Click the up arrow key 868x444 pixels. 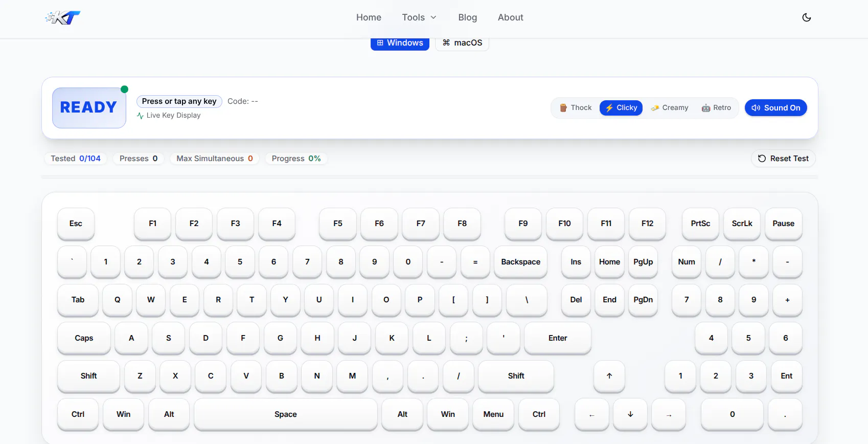(609, 376)
